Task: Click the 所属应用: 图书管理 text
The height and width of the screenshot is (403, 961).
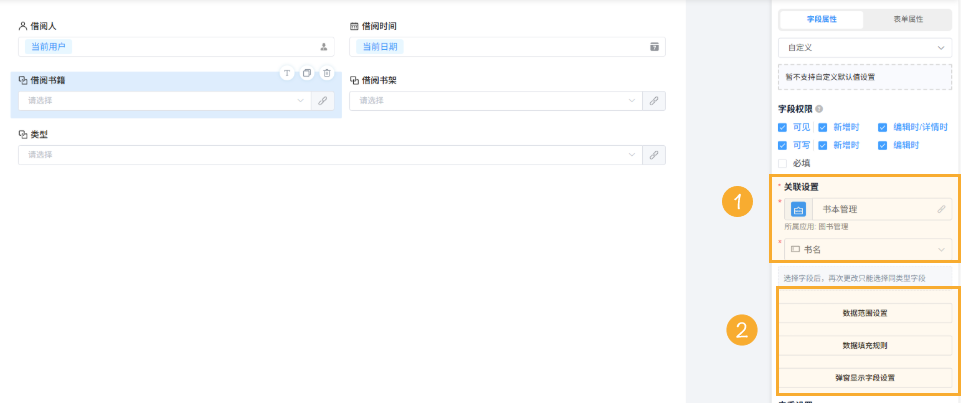Action: point(816,227)
